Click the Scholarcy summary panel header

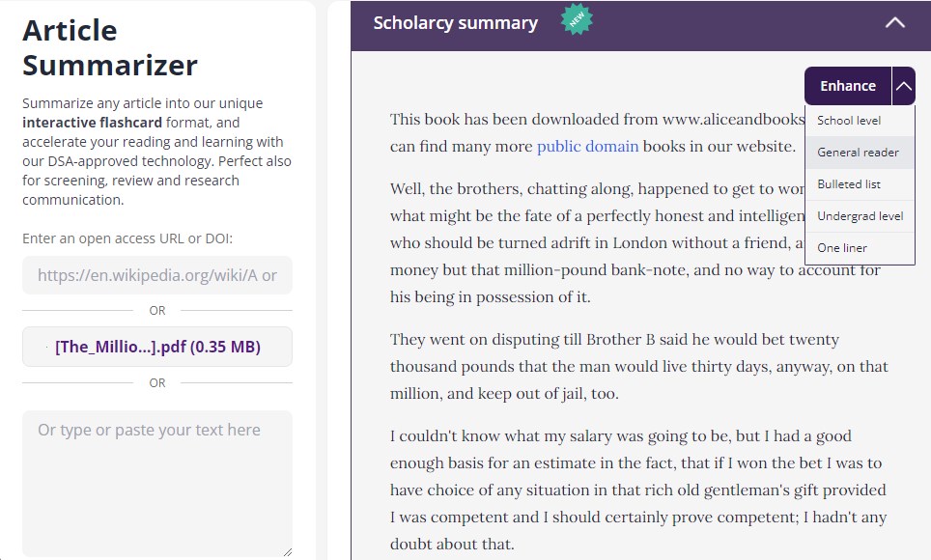coord(456,20)
